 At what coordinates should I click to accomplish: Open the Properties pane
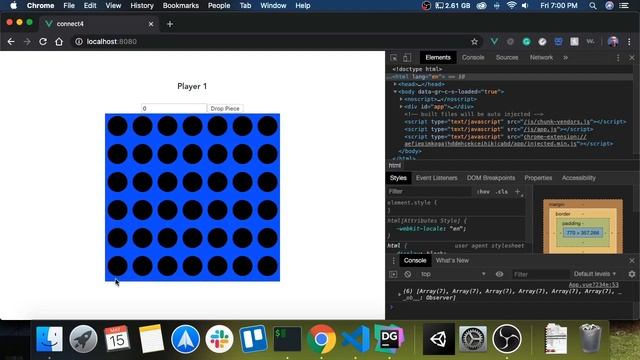click(x=538, y=178)
